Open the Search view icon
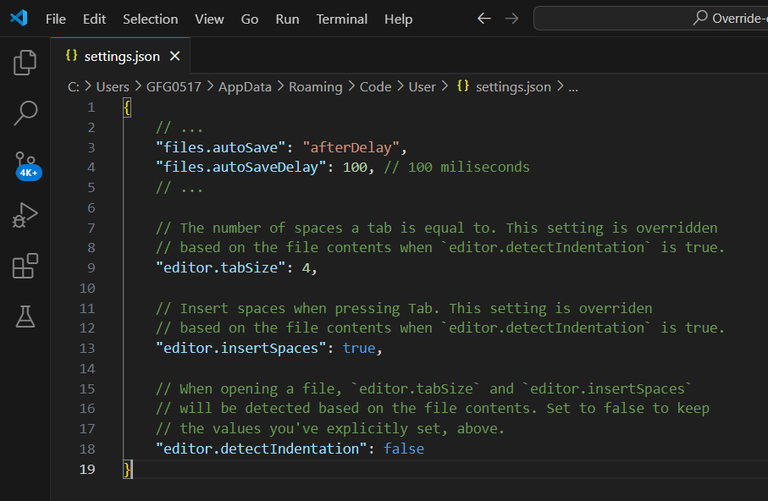The image size is (768, 501). point(25,113)
